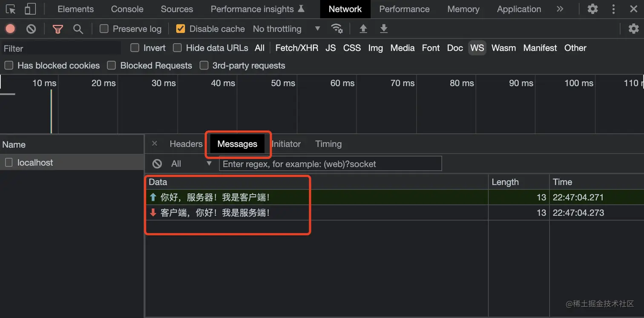Viewport: 644px width, 318px height.
Task: Focus the message regex filter field
Action: click(331, 164)
